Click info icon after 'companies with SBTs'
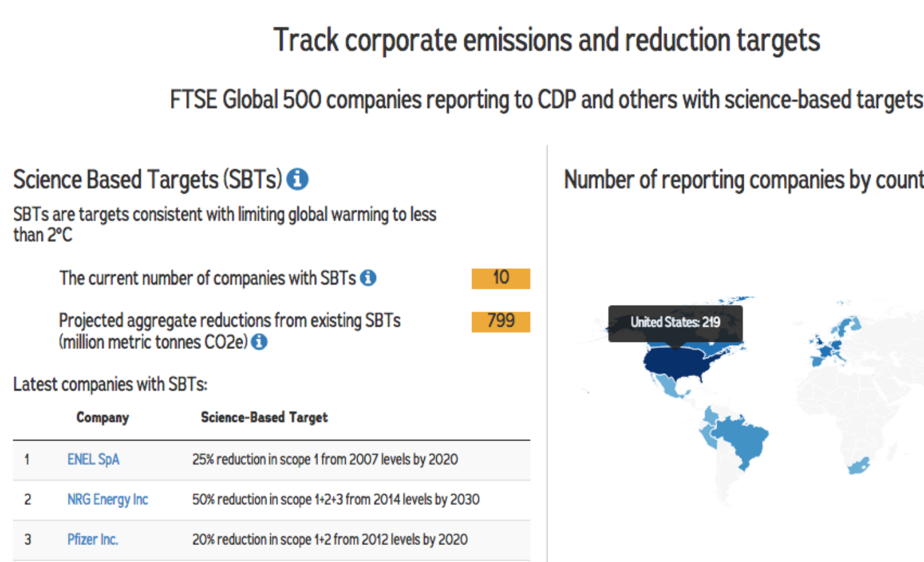Image resolution: width=924 pixels, height=562 pixels. coord(368,278)
